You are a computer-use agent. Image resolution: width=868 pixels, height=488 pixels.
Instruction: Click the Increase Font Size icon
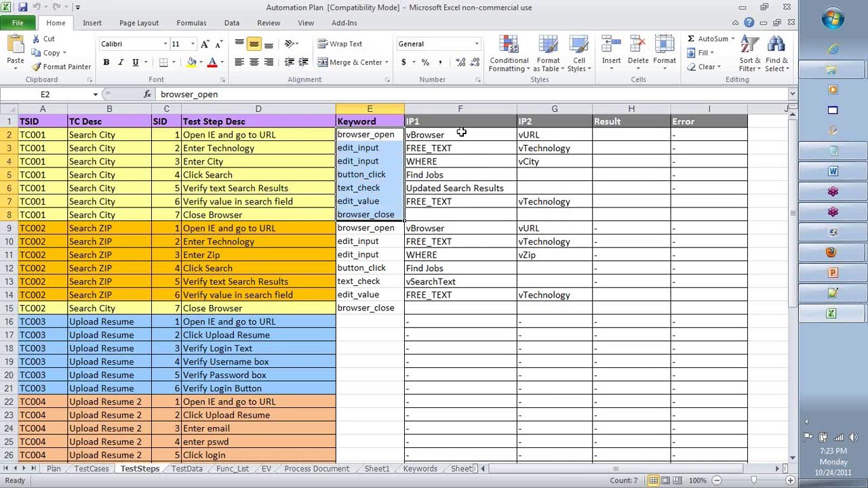point(205,44)
